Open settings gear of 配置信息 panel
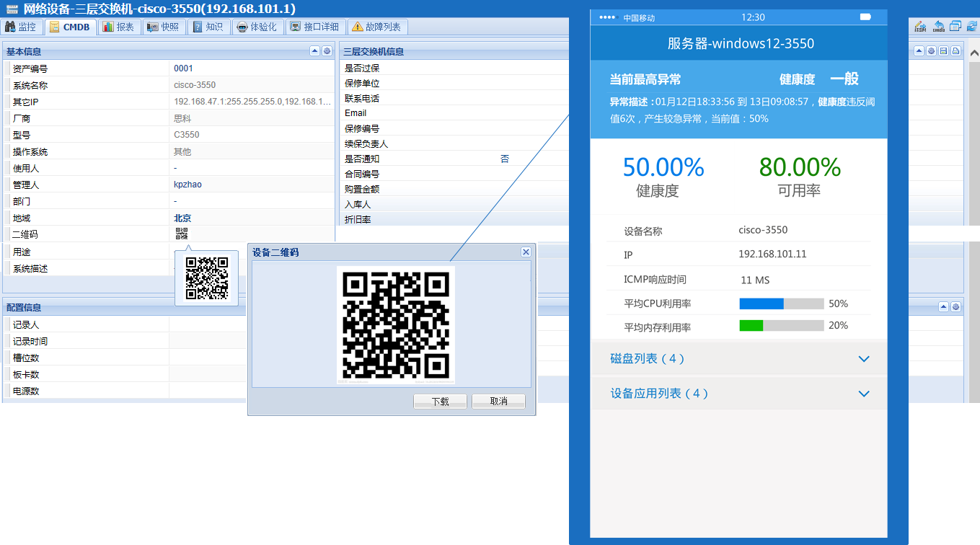The image size is (980, 545). (955, 307)
